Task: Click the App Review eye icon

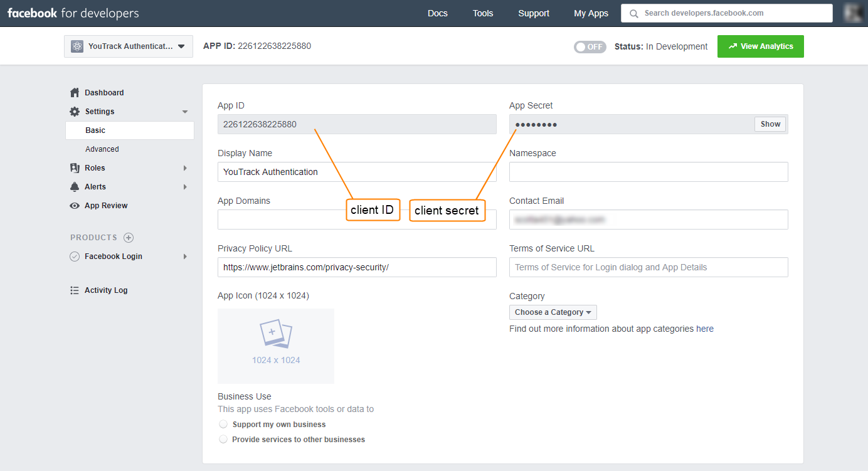Action: tap(74, 205)
